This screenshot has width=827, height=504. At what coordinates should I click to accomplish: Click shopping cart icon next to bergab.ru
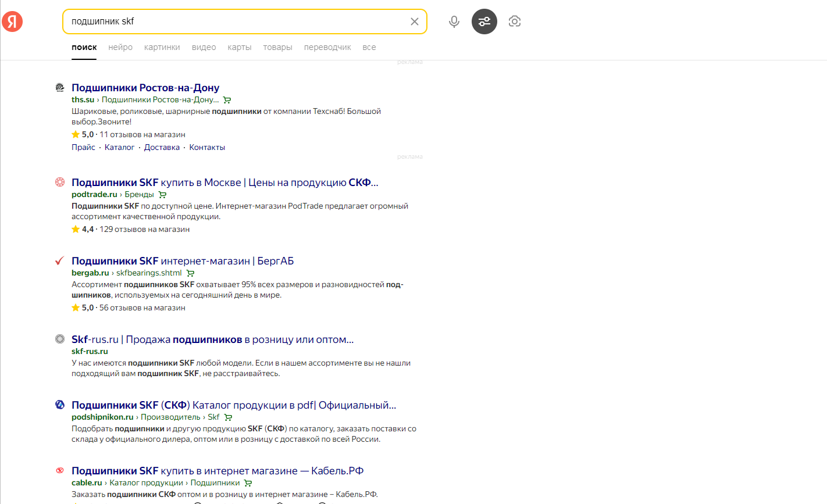(190, 273)
